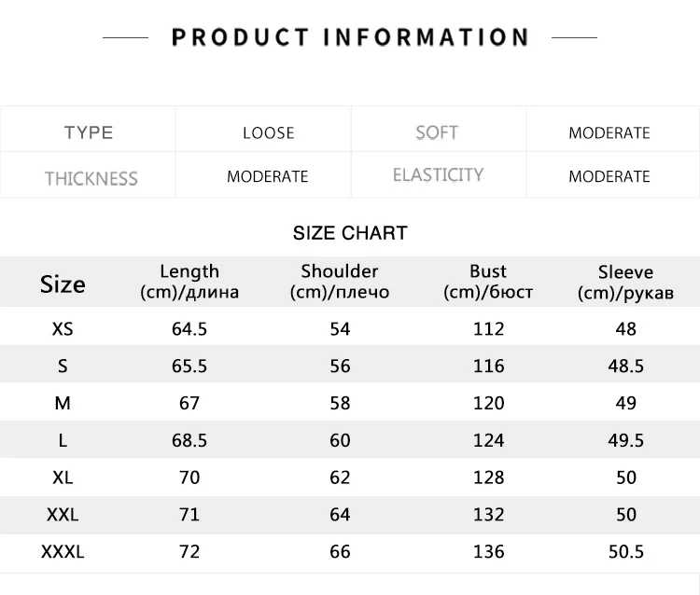This screenshot has width=700, height=595.
Task: Click the Bust (cm) column header
Action: (488, 282)
